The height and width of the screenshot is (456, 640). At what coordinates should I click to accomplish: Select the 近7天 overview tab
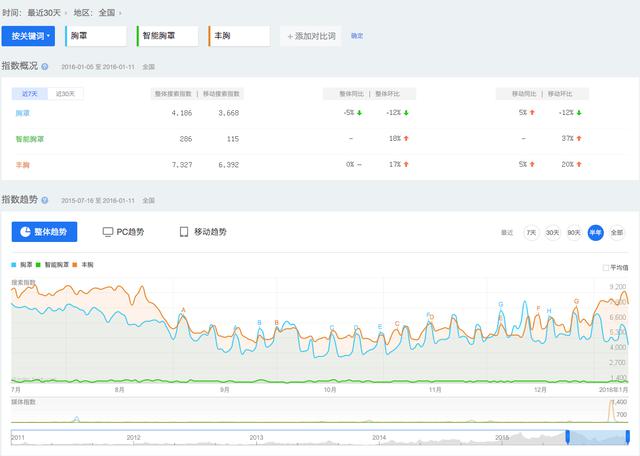(30, 94)
